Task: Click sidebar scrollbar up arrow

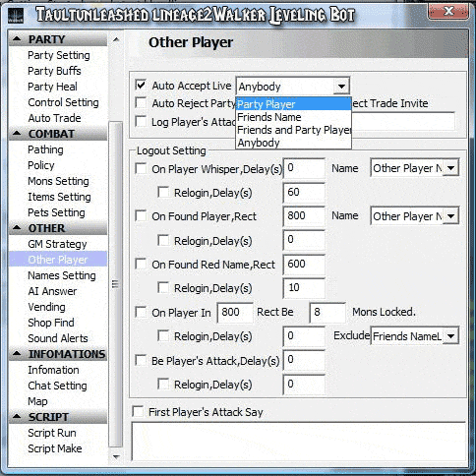Action: (x=116, y=40)
